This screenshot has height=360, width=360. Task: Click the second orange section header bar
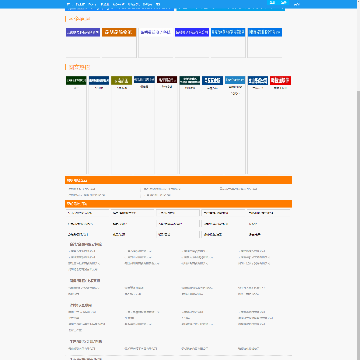pos(178,204)
